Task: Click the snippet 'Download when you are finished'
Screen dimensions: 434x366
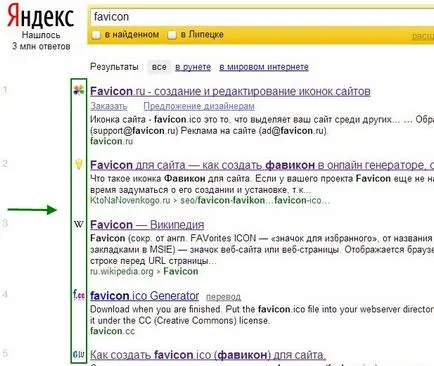Action: tap(262, 315)
